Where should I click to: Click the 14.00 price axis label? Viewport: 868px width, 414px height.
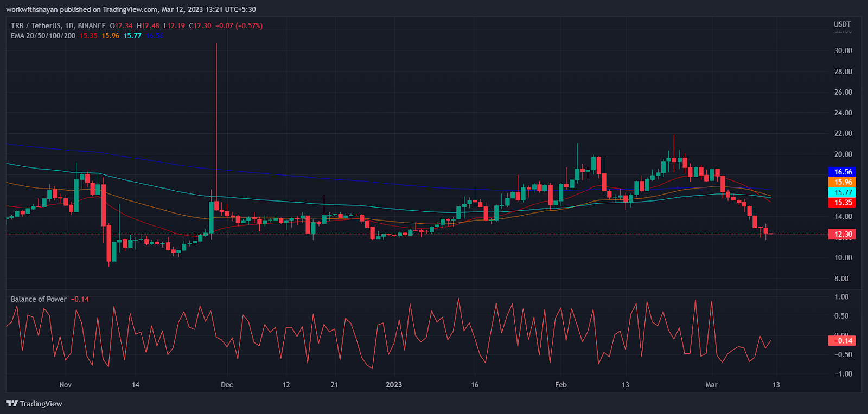coord(843,216)
